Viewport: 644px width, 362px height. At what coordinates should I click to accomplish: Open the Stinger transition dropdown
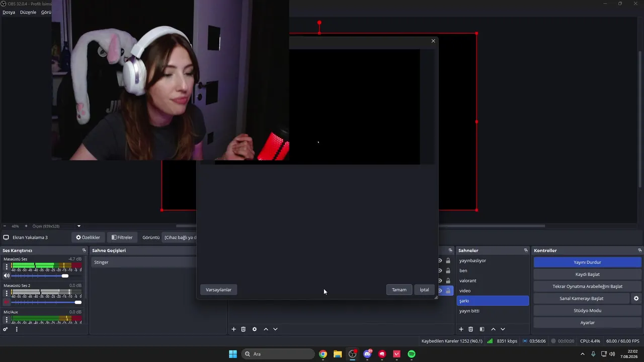point(144,262)
